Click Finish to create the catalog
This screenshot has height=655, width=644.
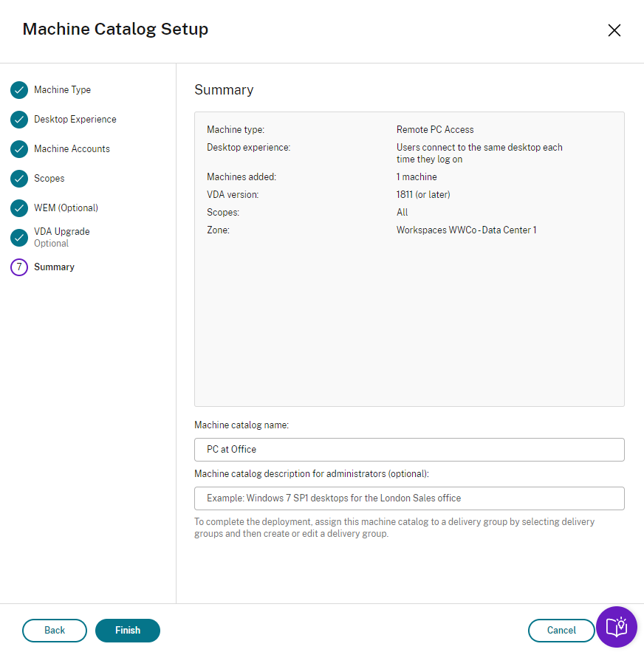pos(127,631)
